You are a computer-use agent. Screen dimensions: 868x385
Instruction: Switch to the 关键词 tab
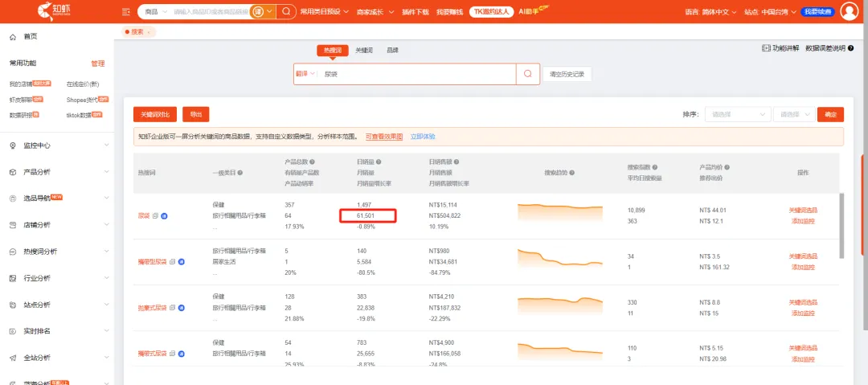pos(364,50)
